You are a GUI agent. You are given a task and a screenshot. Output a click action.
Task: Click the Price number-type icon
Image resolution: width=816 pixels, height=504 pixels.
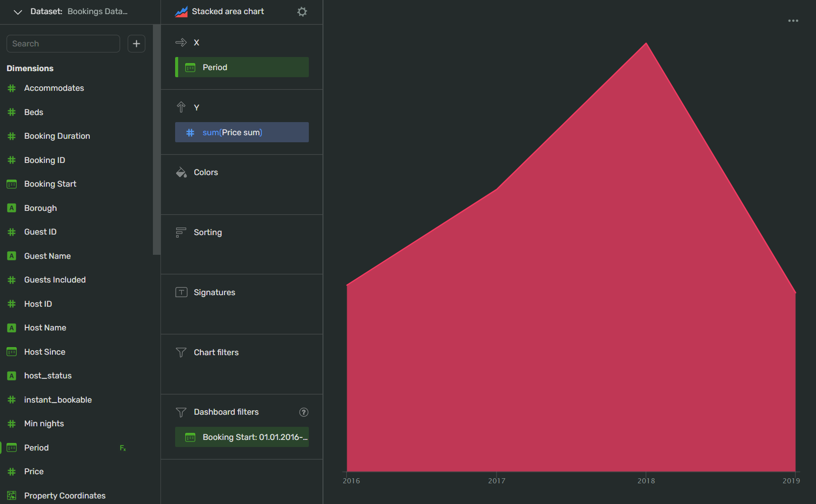[12, 472]
